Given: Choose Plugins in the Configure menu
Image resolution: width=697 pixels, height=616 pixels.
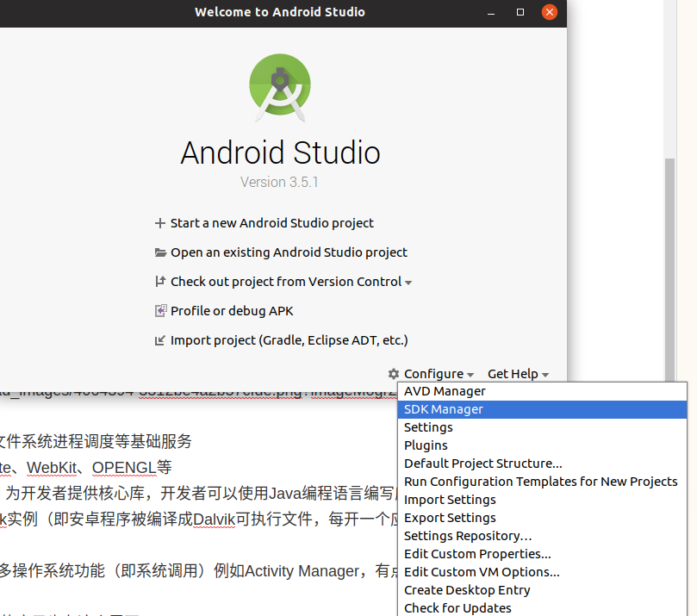Looking at the screenshot, I should [542, 445].
